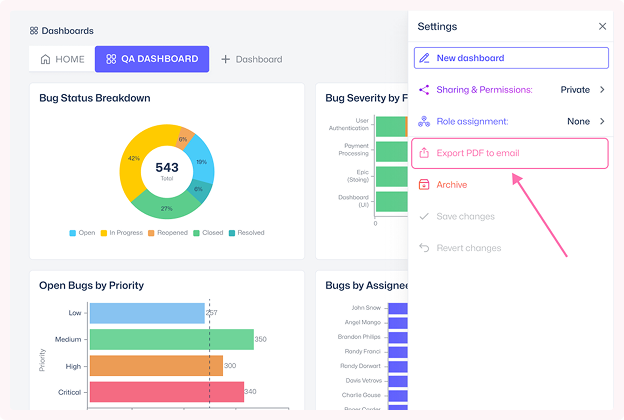Click the role assignment hierarchy icon
Screen dimensions: 624x420
(424, 121)
